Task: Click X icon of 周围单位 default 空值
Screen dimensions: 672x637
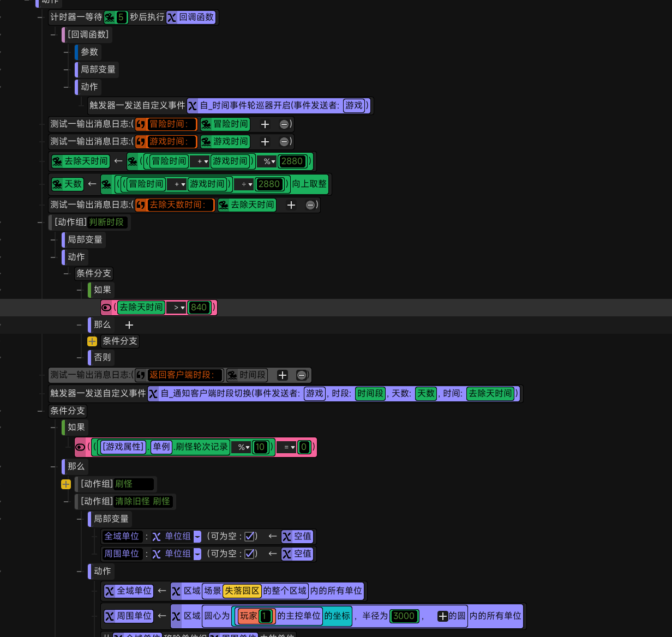Action: tap(286, 554)
